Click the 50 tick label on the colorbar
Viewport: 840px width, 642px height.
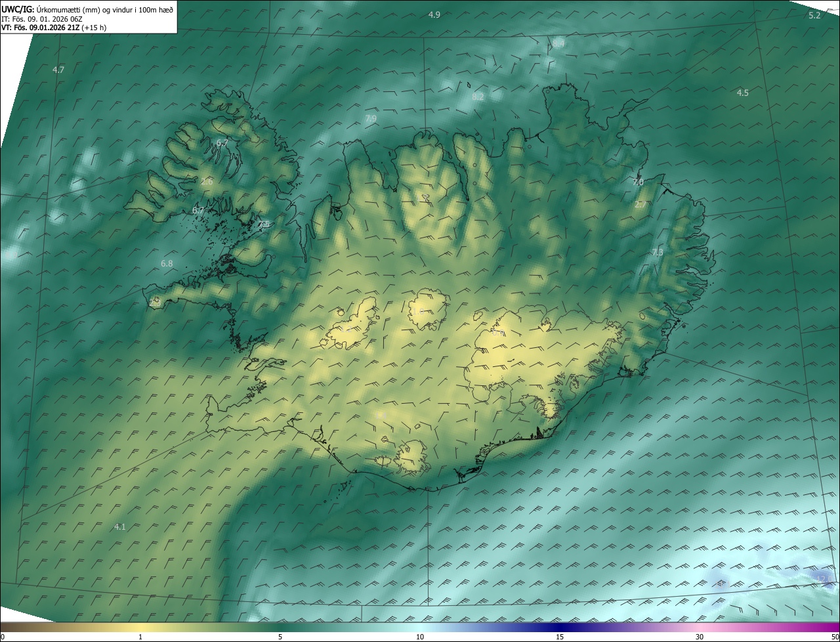click(x=835, y=637)
